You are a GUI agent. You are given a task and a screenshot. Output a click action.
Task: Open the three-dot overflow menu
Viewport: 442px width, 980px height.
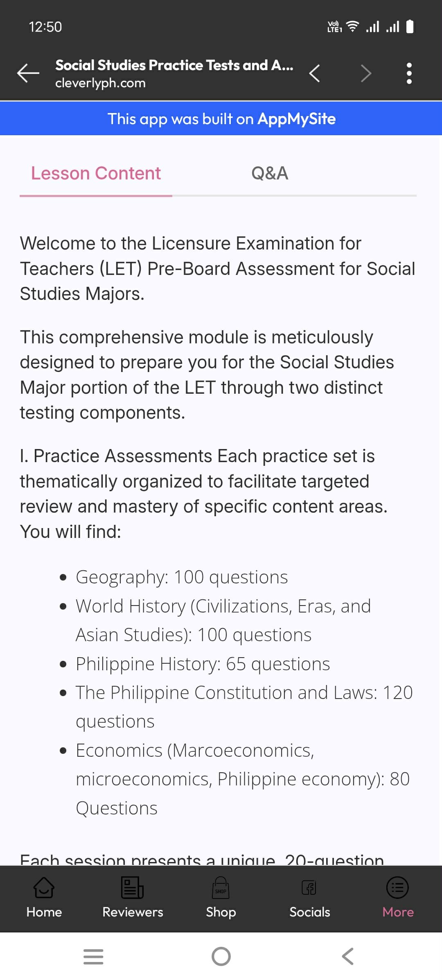(x=409, y=73)
